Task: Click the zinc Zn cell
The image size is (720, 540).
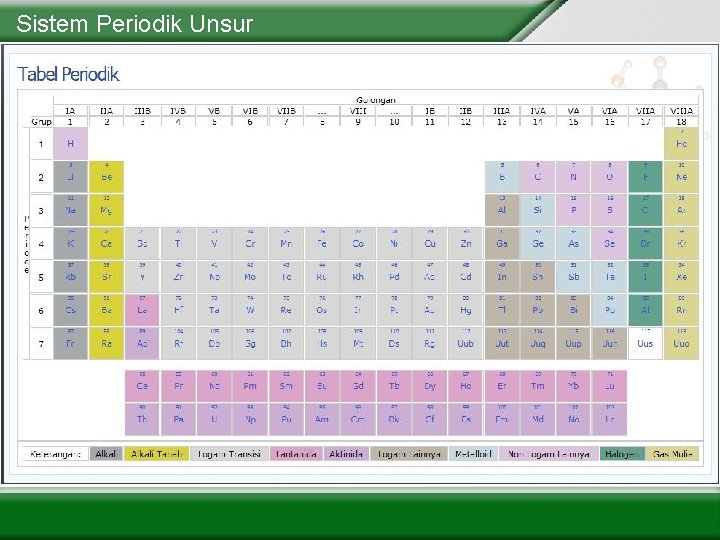Action: coord(466,243)
